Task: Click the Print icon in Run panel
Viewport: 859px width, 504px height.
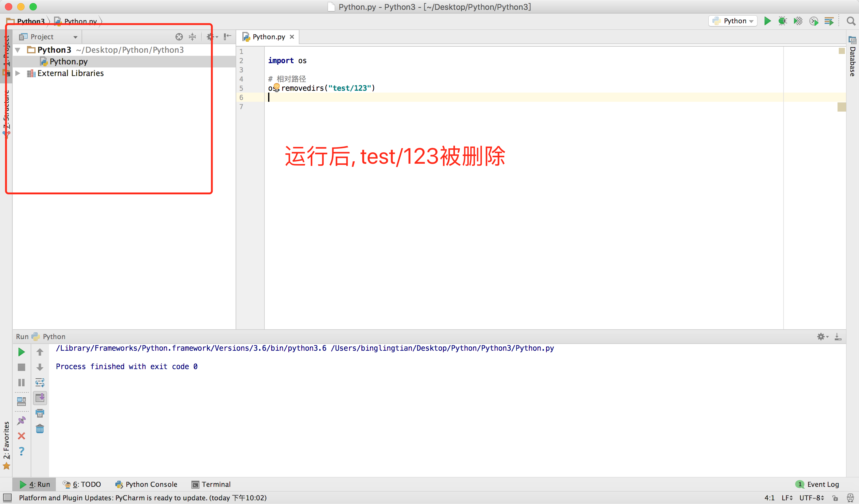Action: coord(40,413)
